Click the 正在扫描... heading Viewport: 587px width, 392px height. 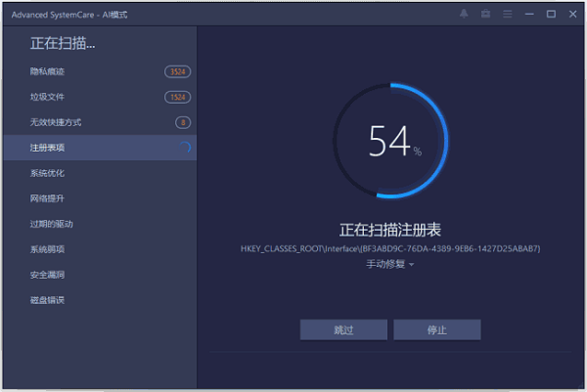[x=63, y=43]
